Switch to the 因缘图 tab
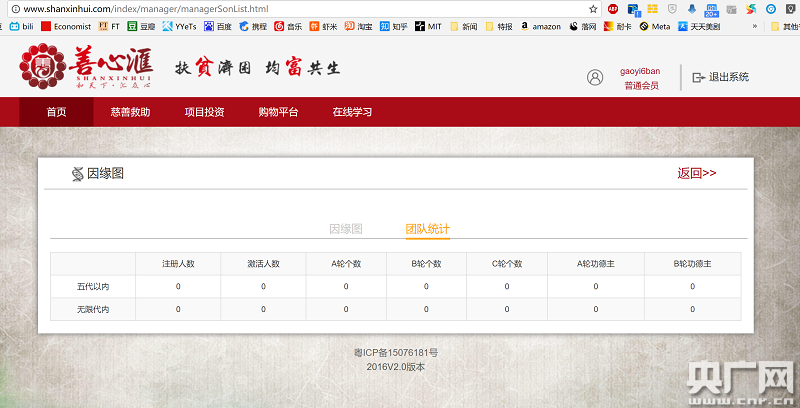 346,229
